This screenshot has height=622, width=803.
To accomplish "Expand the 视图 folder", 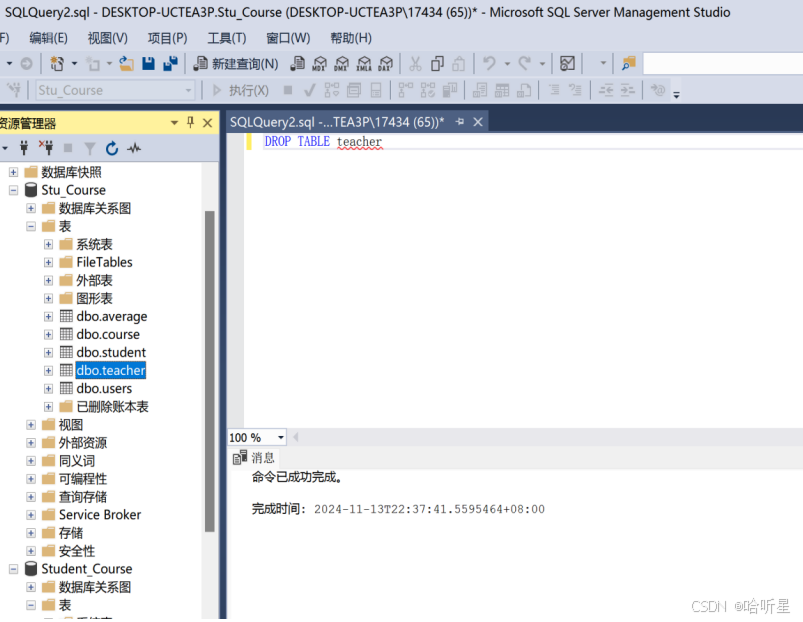I will (x=31, y=425).
